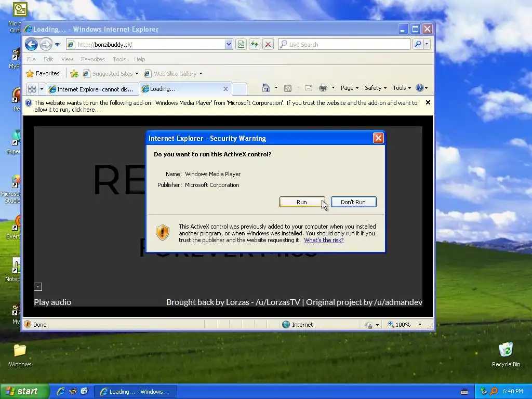Open the recent pages dropdown arrow

pos(57,45)
